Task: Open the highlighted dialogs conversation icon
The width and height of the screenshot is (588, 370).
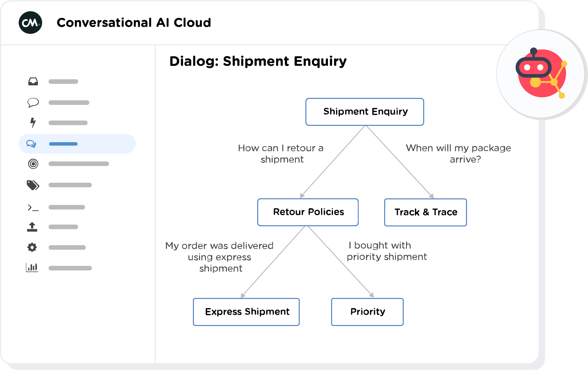Action: click(31, 144)
